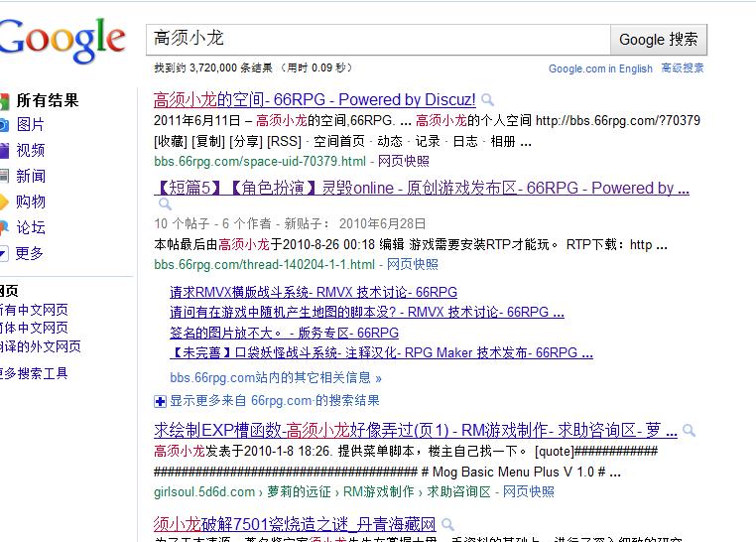Open 高级搜索 advanced search link

coord(683,68)
